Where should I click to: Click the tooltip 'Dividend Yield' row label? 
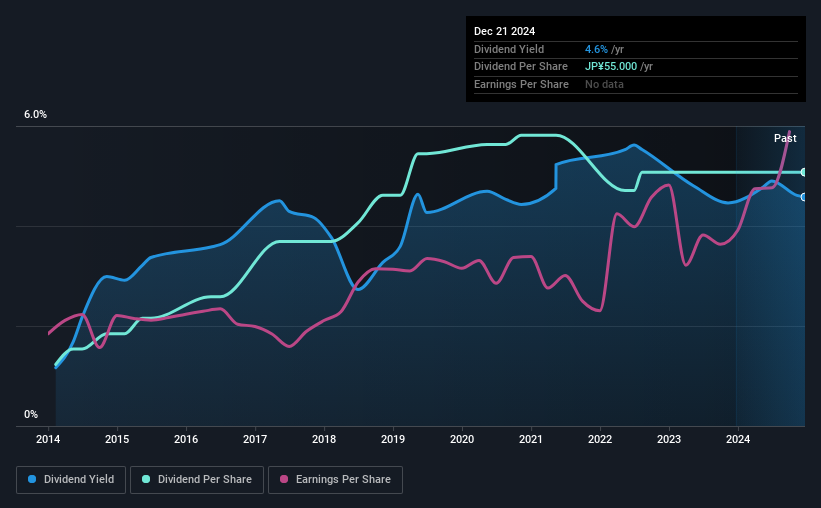[509, 49]
